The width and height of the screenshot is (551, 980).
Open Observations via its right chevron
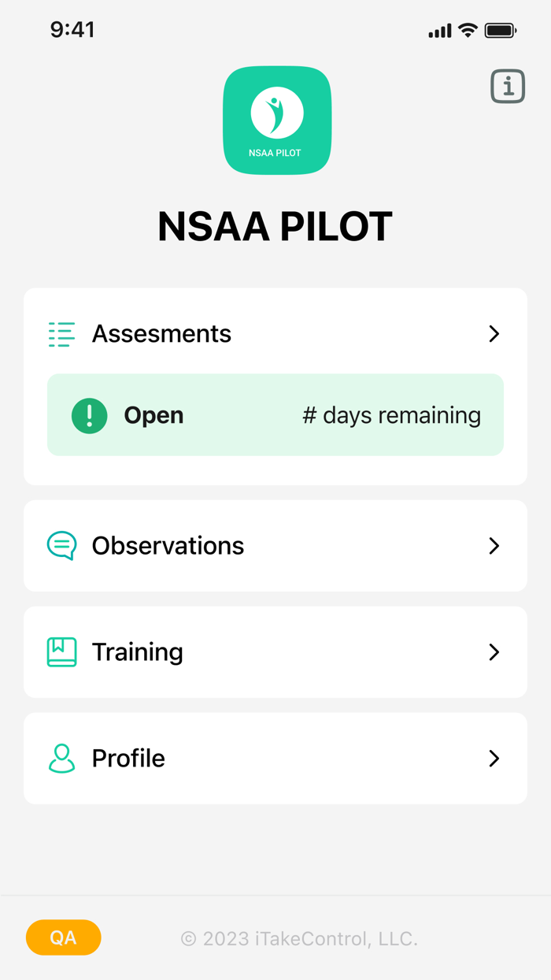(x=494, y=545)
